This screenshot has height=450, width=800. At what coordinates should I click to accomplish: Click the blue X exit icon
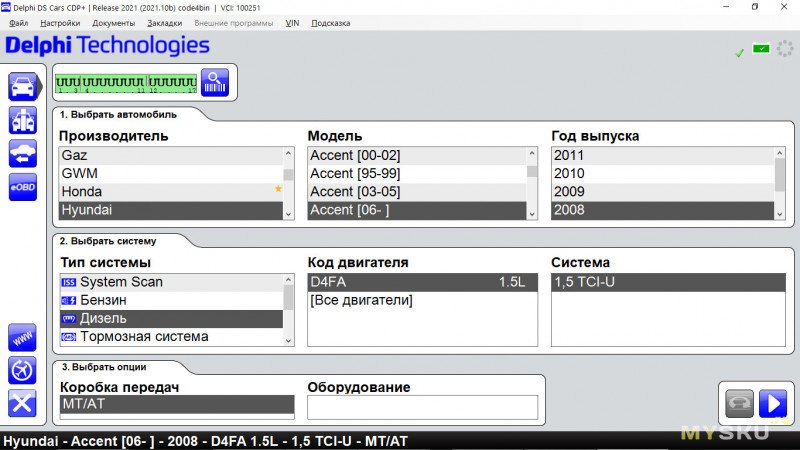pyautogui.click(x=22, y=404)
